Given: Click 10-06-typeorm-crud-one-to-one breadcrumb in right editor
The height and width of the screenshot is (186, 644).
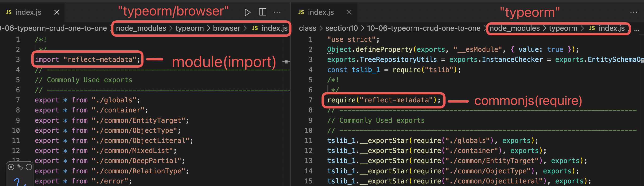Looking at the screenshot, I should pyautogui.click(x=423, y=28).
